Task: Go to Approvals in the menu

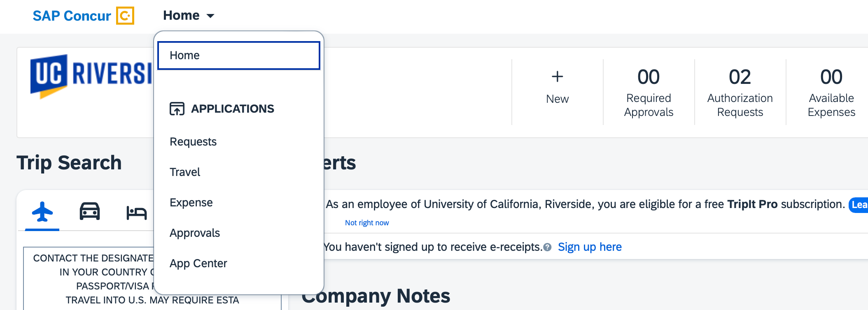Action: point(195,233)
